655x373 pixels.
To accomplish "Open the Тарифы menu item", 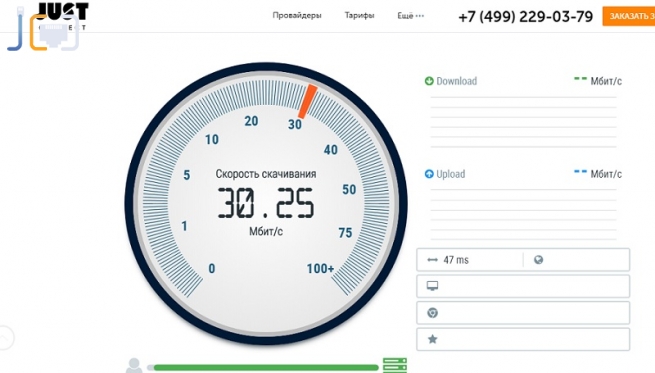I will (359, 15).
